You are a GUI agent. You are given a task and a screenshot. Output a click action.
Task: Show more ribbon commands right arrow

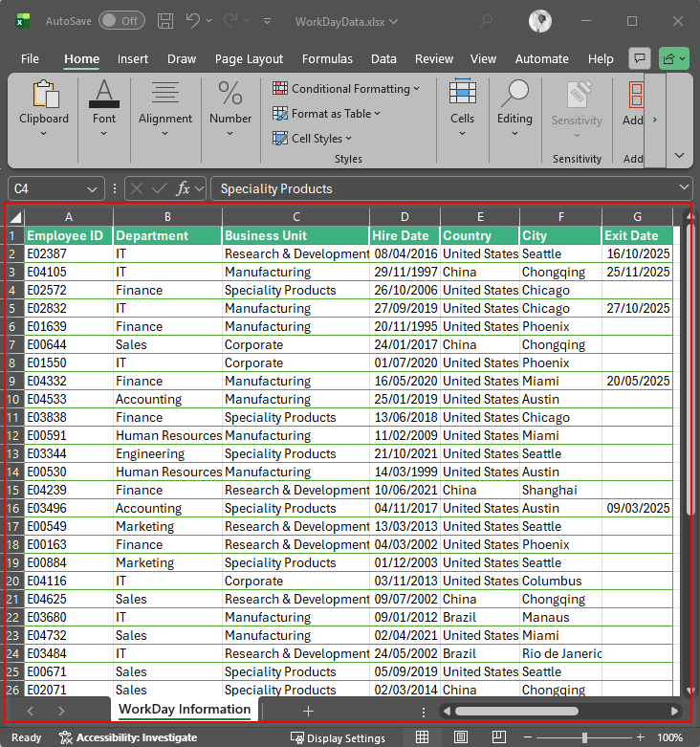point(655,120)
